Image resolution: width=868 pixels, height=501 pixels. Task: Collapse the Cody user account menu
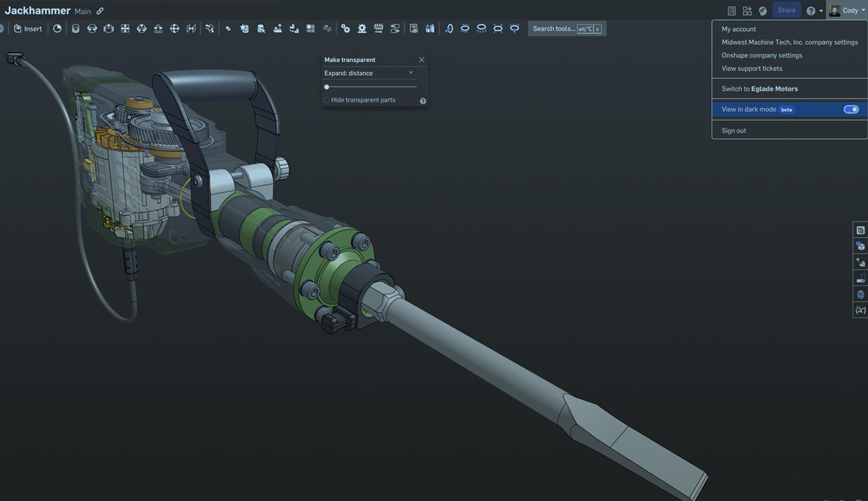coord(847,10)
